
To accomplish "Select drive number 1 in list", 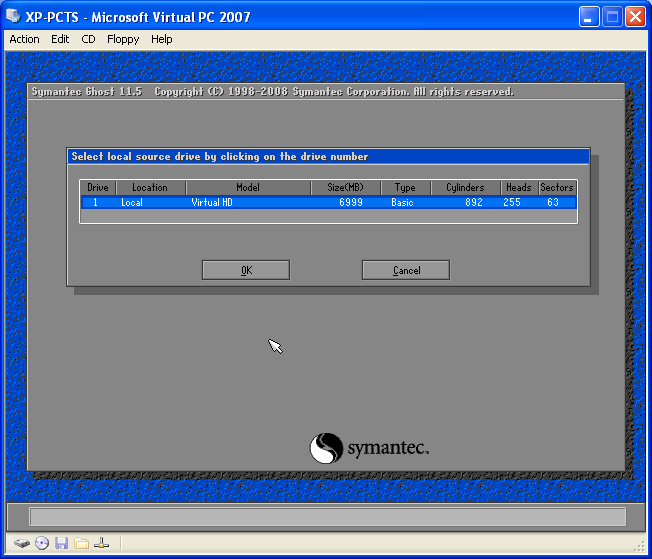I will pos(96,203).
